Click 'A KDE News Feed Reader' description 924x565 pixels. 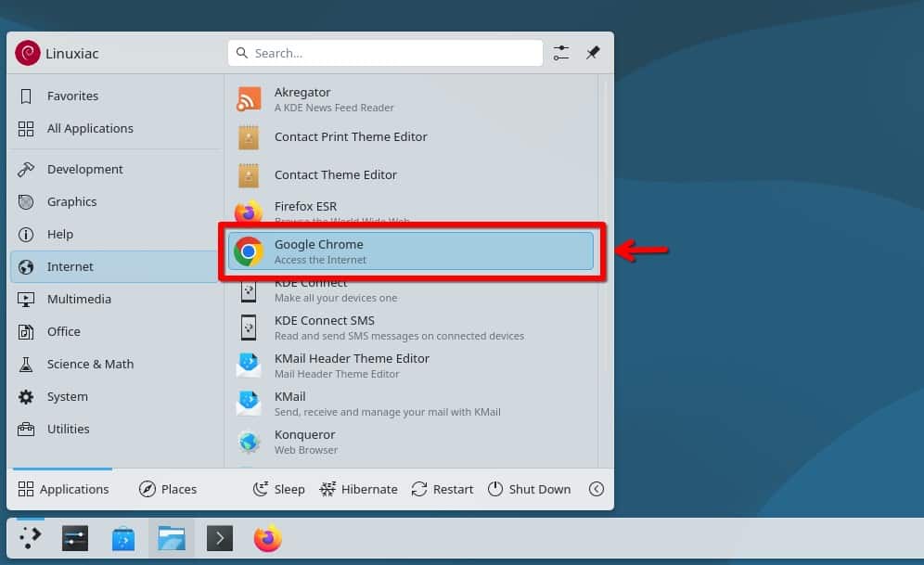pyautogui.click(x=334, y=108)
